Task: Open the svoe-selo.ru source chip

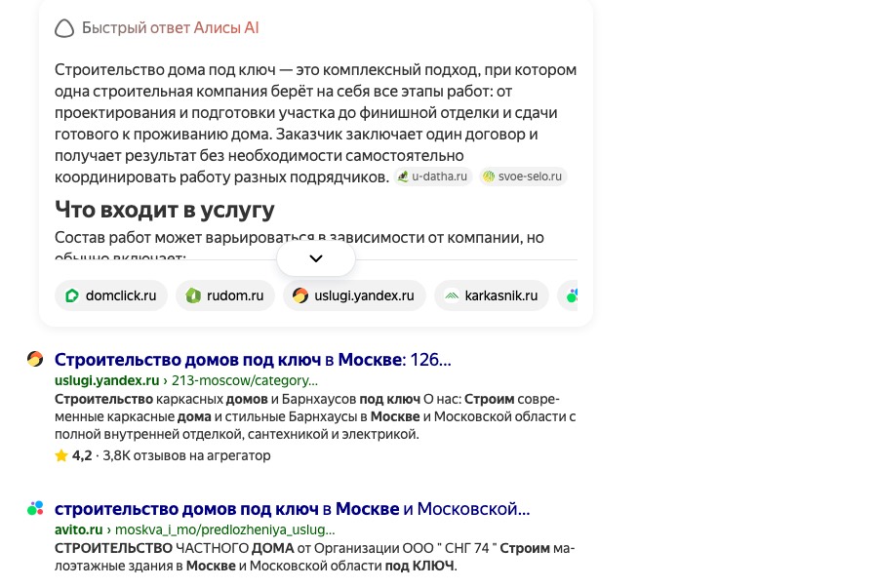Action: point(523,176)
